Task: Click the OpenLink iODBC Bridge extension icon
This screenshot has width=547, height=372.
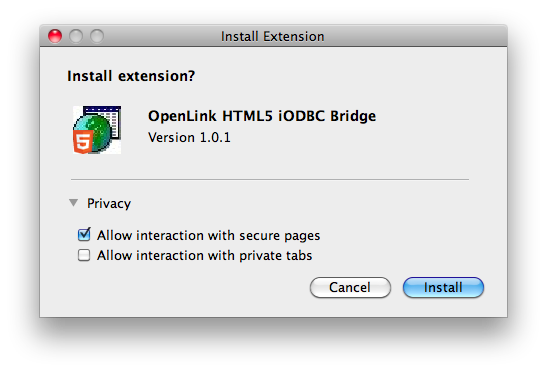Action: coord(97,130)
